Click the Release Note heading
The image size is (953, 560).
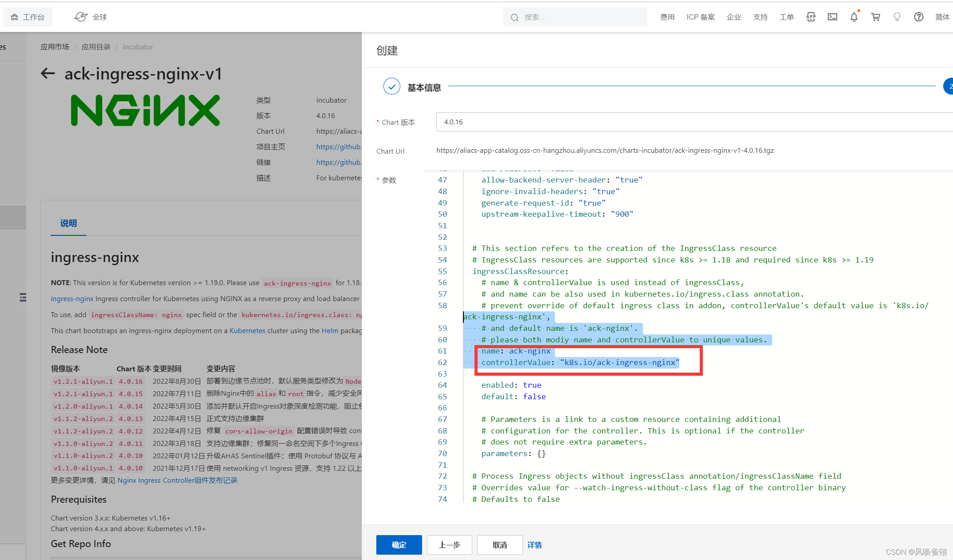79,350
